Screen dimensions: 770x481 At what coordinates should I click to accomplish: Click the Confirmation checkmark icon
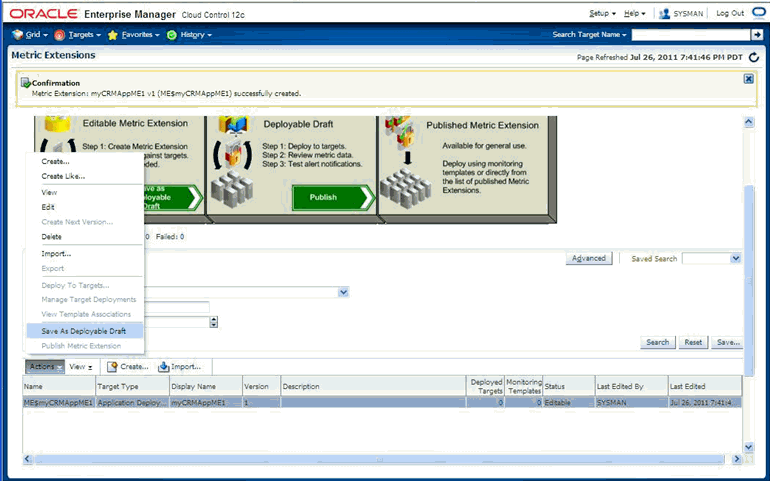pyautogui.click(x=26, y=83)
